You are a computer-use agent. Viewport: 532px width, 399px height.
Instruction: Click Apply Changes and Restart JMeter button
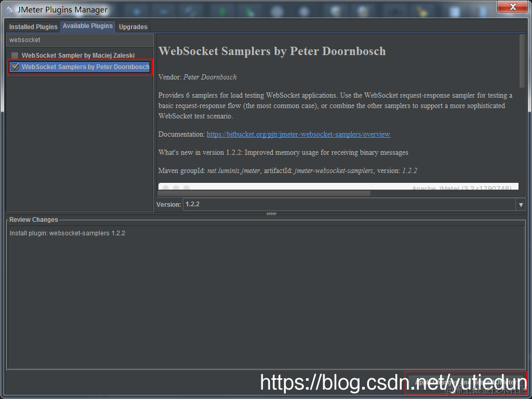[466, 382]
